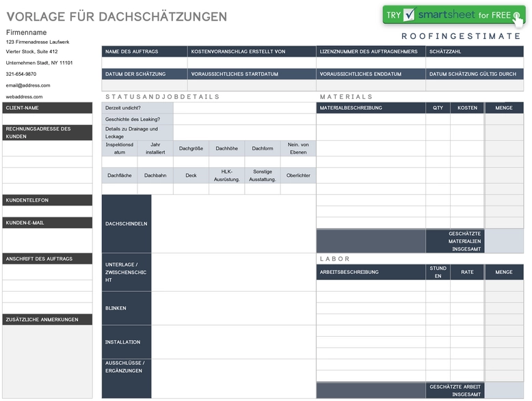Click the Smartsheet checkmark logo icon
The height and width of the screenshot is (401, 532).
pos(410,14)
